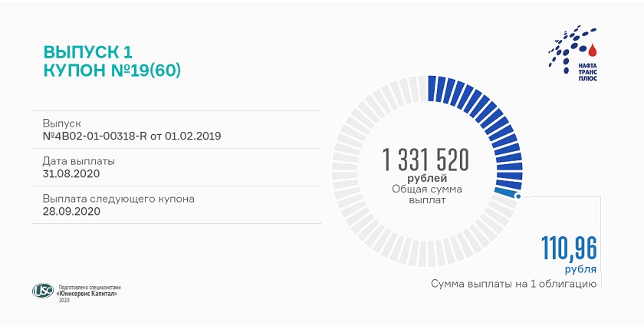This screenshot has width=644, height=326.
Task: Click the "НАФТА ТРАНС ПЛЮС" logo text
Action: tap(588, 72)
